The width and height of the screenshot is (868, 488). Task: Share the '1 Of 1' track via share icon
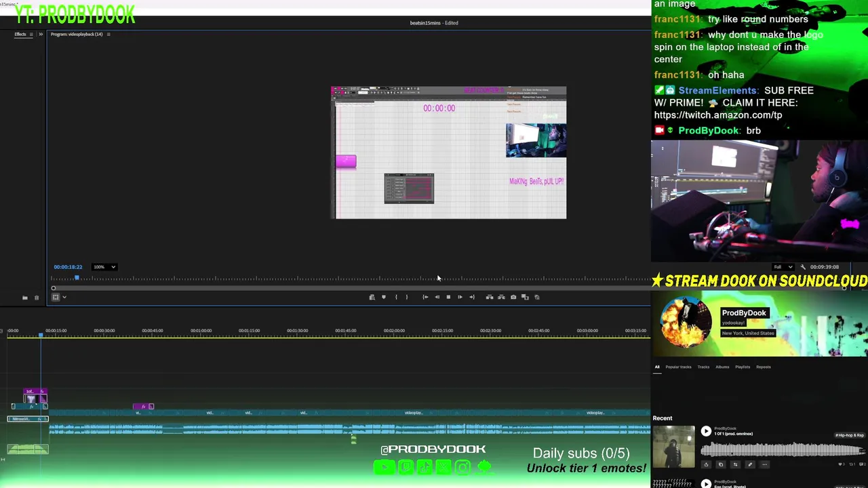click(706, 464)
